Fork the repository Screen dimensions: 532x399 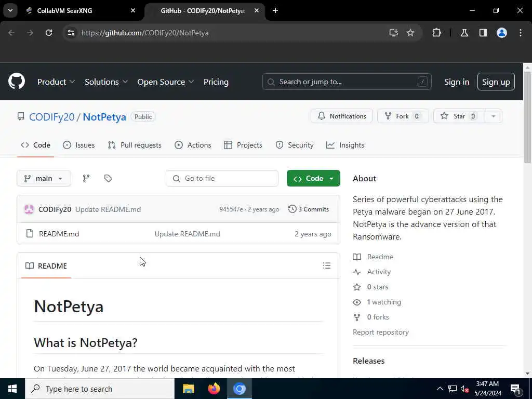[x=403, y=116]
